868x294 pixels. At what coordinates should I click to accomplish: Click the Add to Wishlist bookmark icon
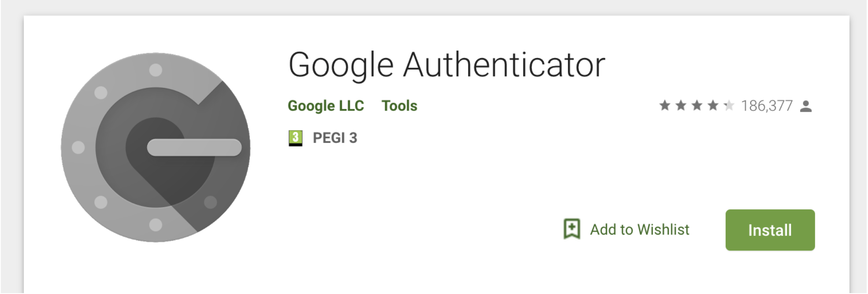coord(572,229)
